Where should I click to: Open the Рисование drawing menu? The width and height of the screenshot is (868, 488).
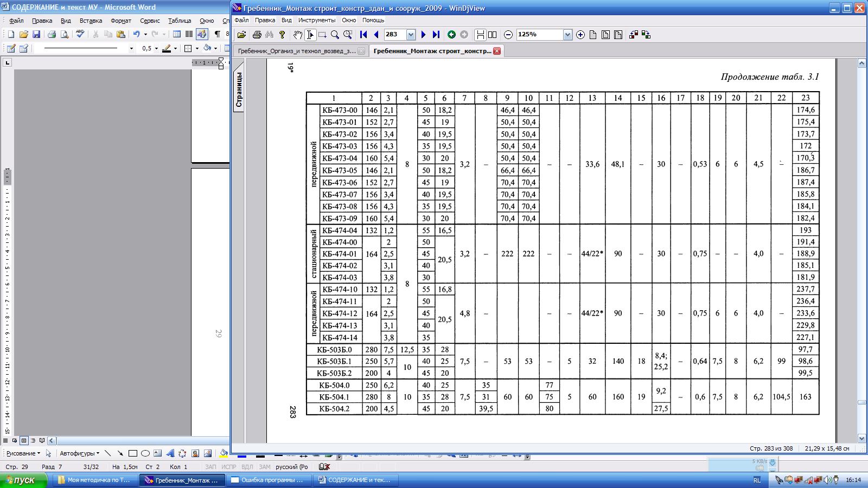click(x=23, y=453)
